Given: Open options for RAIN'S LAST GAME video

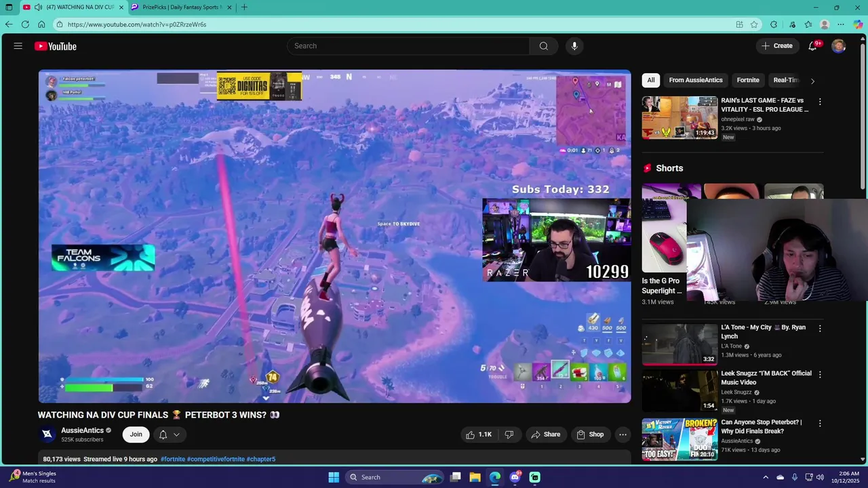Looking at the screenshot, I should 820,102.
